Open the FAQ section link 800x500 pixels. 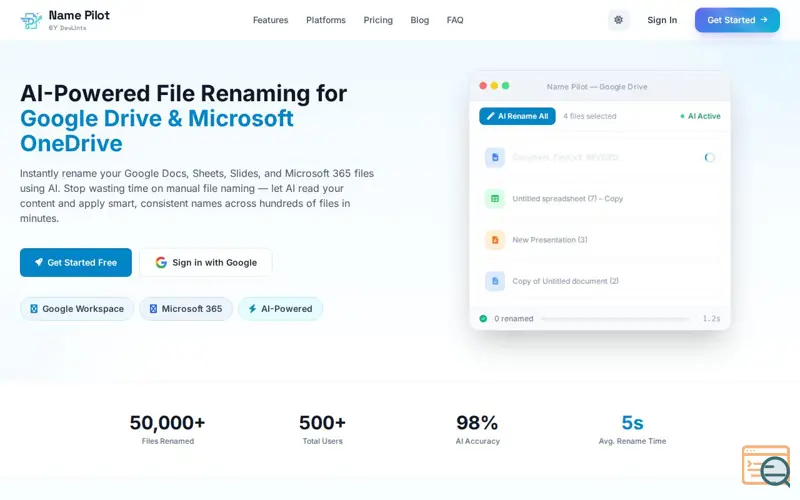pyautogui.click(x=455, y=20)
